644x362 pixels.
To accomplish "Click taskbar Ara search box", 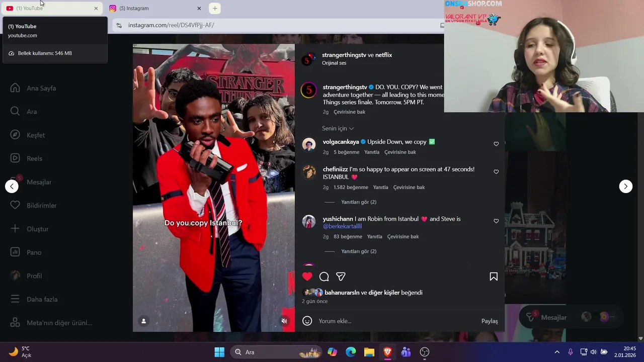I will 277,352.
